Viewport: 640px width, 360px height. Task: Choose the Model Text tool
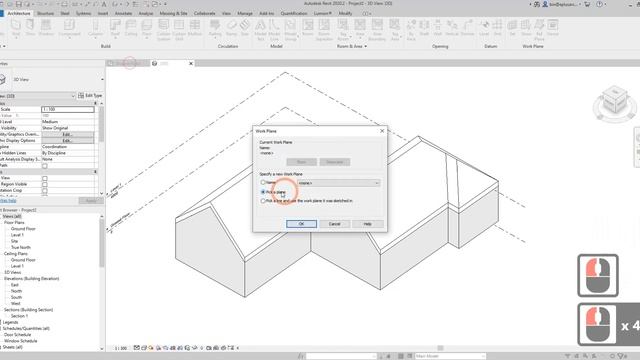[260, 29]
